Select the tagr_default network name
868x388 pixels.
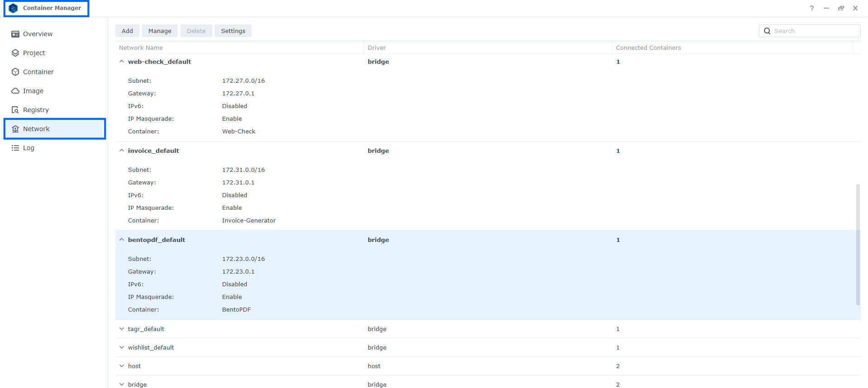coord(146,329)
